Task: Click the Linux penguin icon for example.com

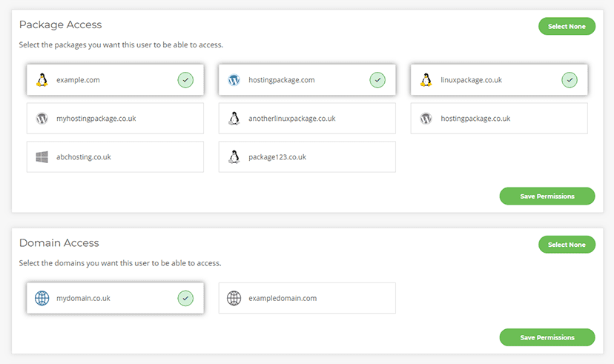Action: [42, 80]
